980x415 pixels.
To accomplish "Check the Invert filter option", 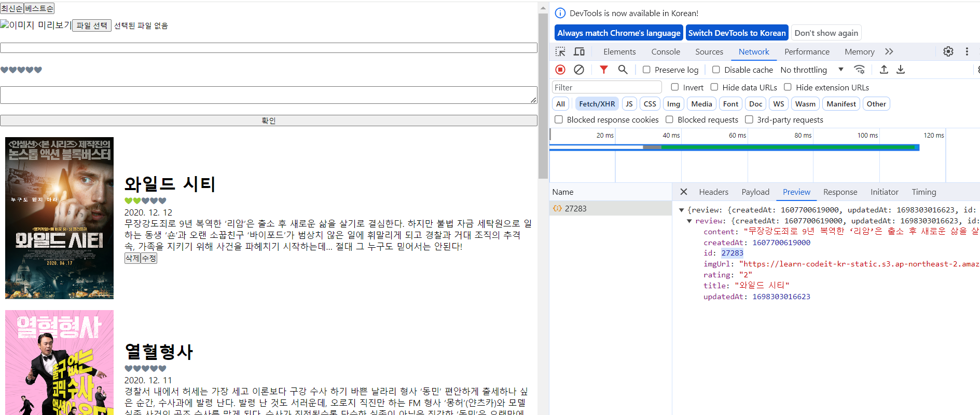I will pyautogui.click(x=675, y=87).
